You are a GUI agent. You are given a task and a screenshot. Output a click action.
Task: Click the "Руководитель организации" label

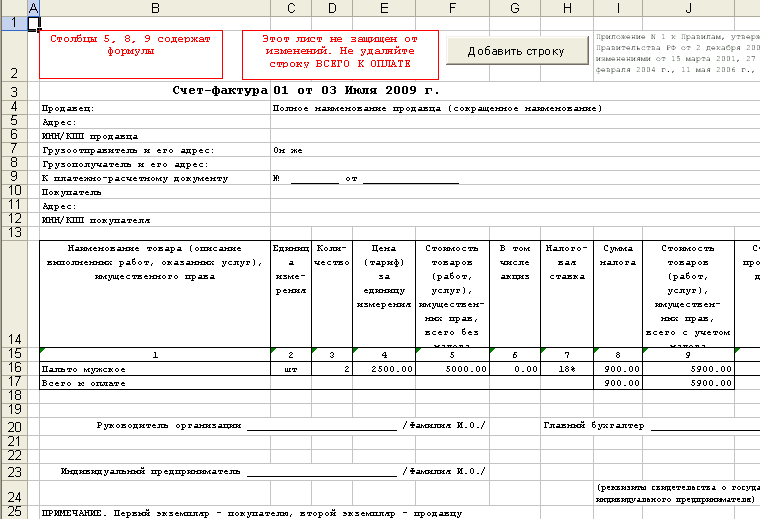click(x=169, y=425)
